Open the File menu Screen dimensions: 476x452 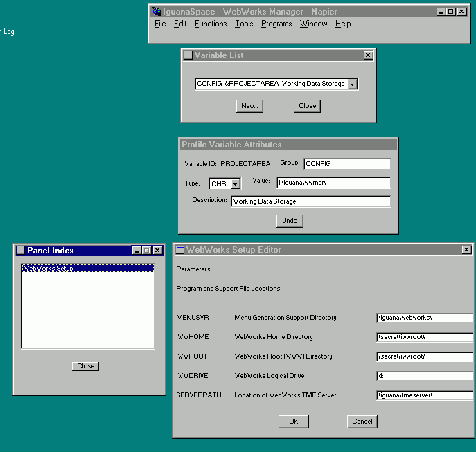[x=160, y=24]
